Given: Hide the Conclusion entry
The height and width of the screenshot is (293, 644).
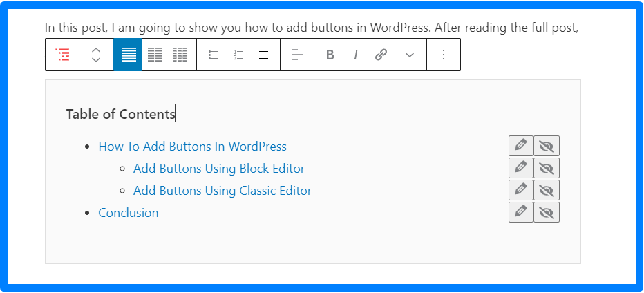Looking at the screenshot, I should [547, 212].
